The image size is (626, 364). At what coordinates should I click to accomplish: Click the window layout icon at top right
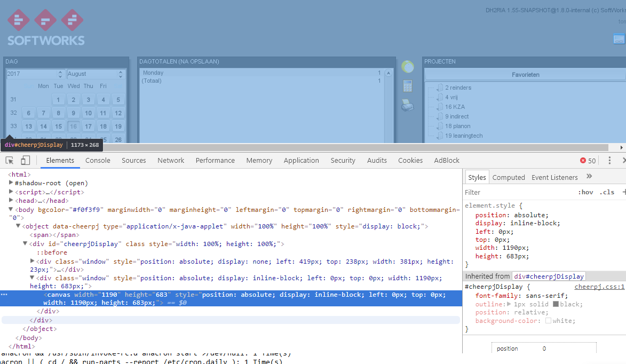(x=619, y=39)
